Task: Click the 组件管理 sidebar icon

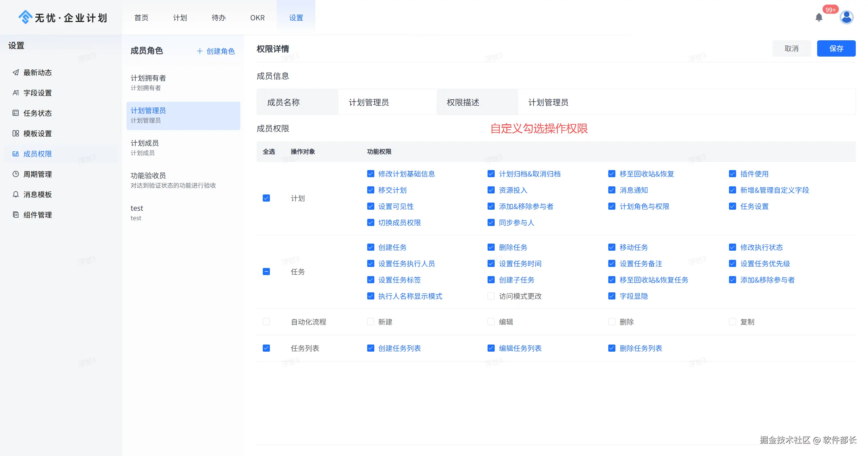Action: click(x=16, y=214)
